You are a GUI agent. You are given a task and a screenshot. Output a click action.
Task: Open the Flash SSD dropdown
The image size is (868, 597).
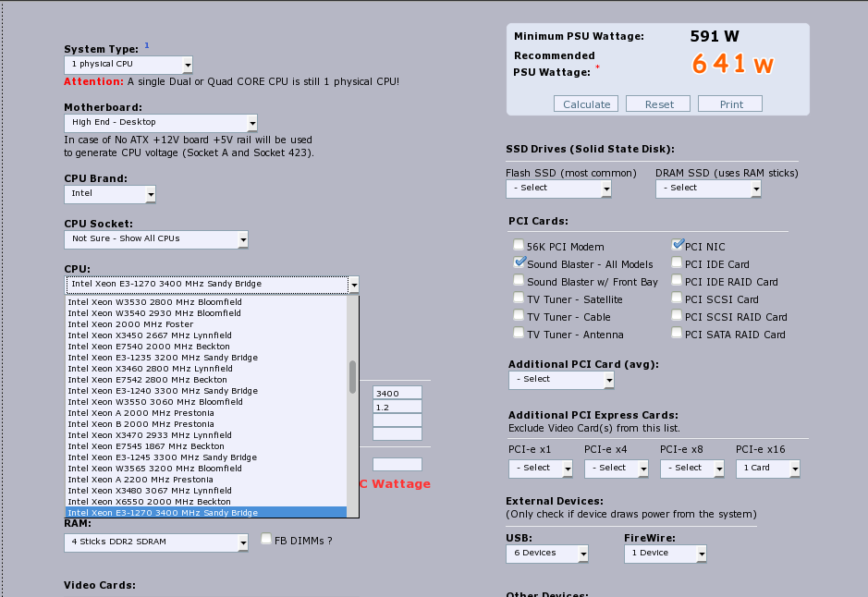point(558,189)
